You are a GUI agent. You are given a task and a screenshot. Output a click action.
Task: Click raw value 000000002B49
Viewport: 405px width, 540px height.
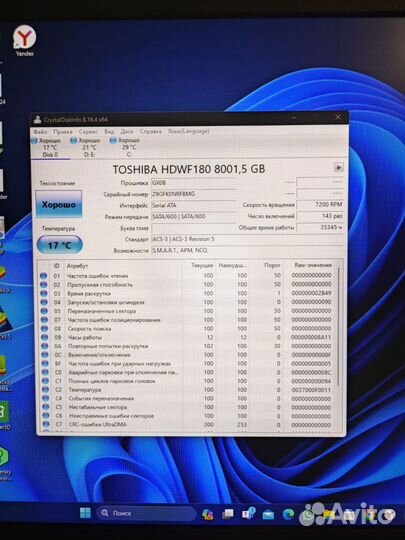(311, 293)
